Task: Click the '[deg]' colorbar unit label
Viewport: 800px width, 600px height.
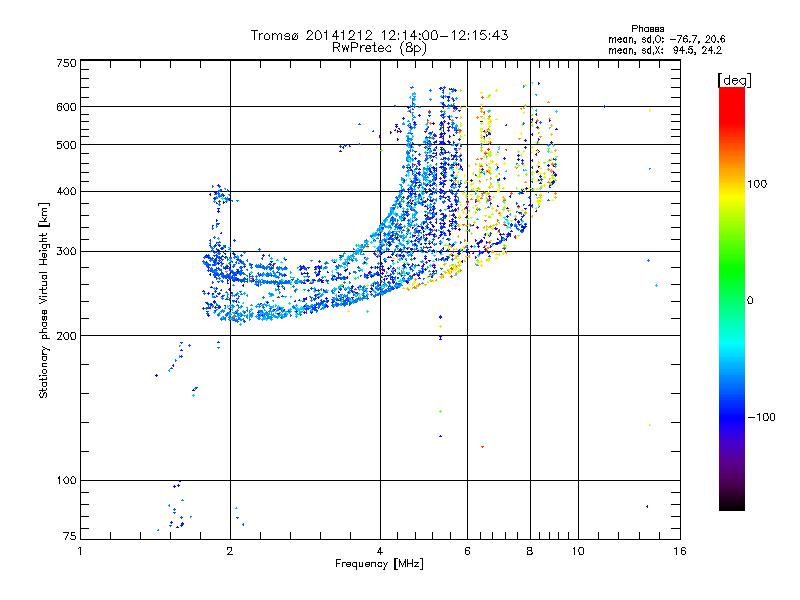Action: point(734,80)
